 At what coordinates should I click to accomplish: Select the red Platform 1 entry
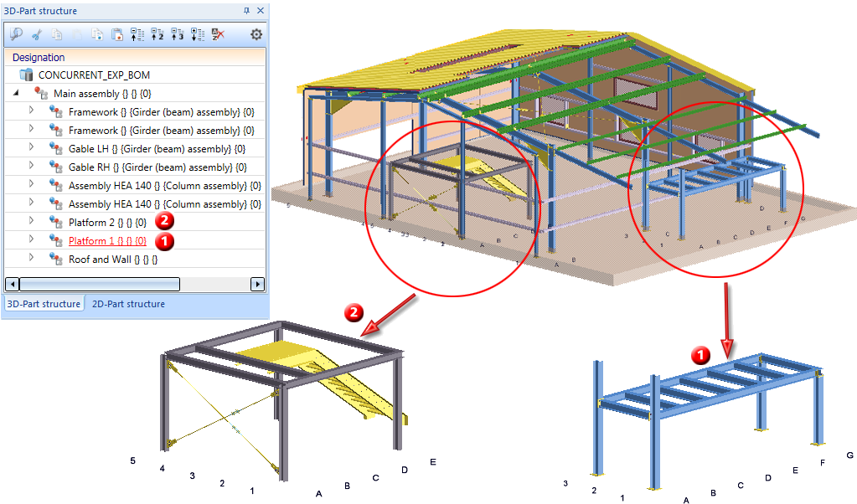pyautogui.click(x=108, y=241)
